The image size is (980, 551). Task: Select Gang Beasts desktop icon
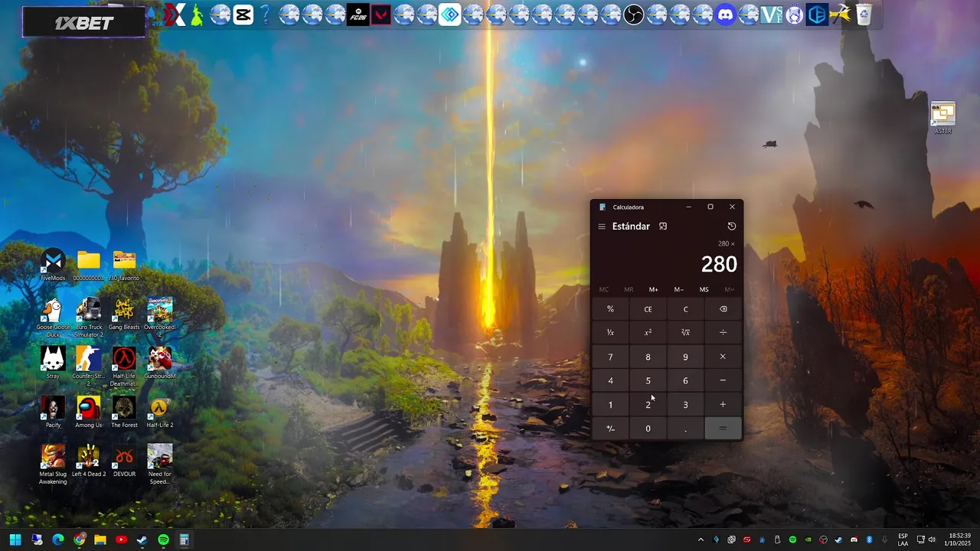tap(124, 314)
